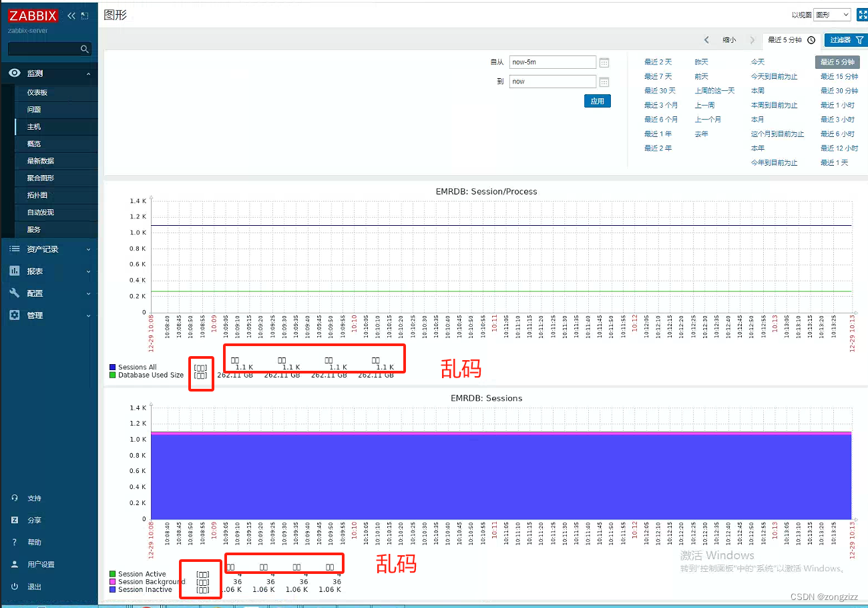The height and width of the screenshot is (608, 868).
Task: Open the 最近 5 分钟 time tab
Action: (x=791, y=40)
